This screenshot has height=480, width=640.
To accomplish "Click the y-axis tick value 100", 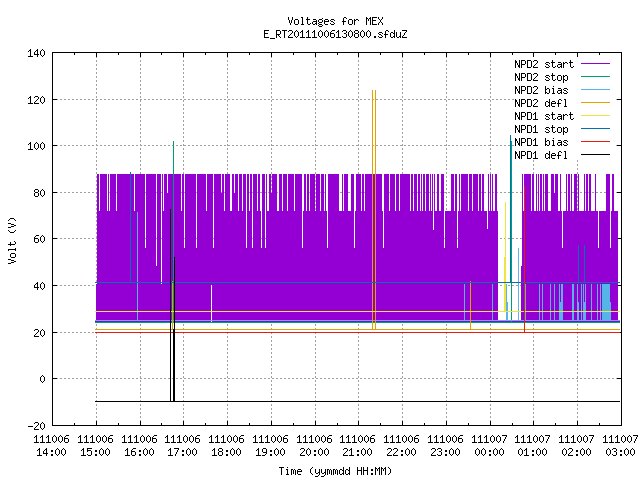I will point(36,146).
